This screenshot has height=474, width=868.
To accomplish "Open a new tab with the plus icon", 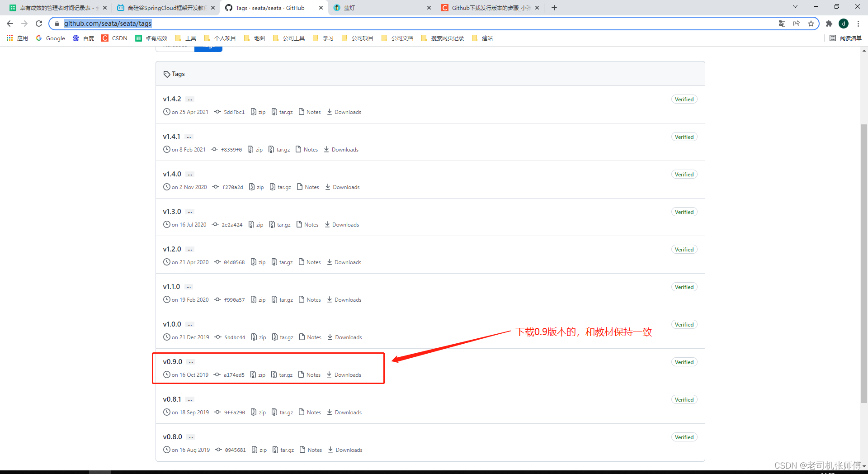I will pos(554,8).
